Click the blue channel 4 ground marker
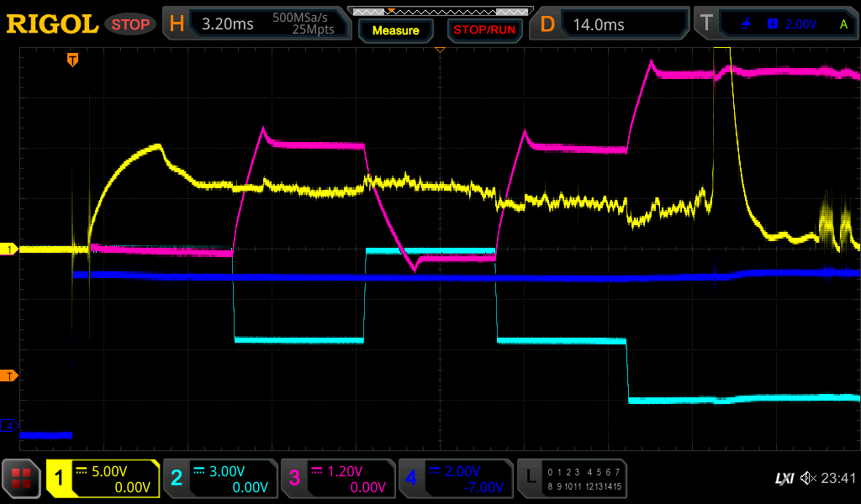861x504 pixels. pyautogui.click(x=10, y=427)
